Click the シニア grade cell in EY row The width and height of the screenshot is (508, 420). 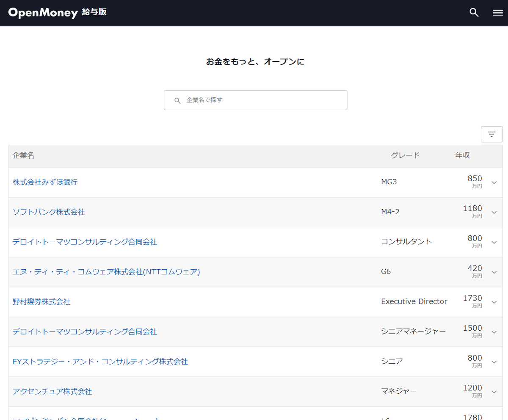392,362
